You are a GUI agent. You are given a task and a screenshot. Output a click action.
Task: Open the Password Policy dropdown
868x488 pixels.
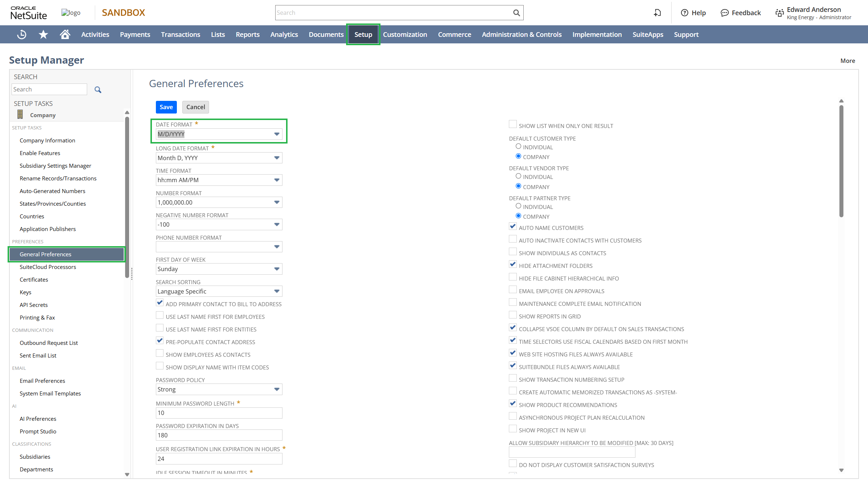(219, 389)
